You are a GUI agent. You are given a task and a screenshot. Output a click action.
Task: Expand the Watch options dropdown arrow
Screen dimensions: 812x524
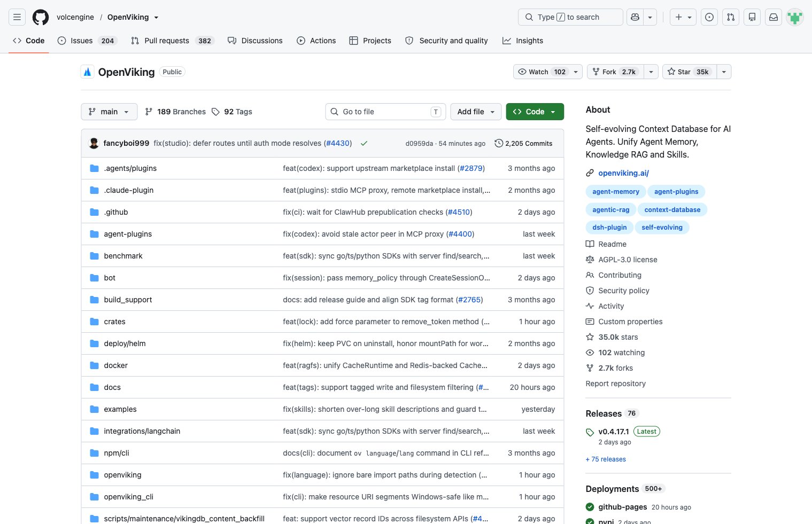(576, 72)
